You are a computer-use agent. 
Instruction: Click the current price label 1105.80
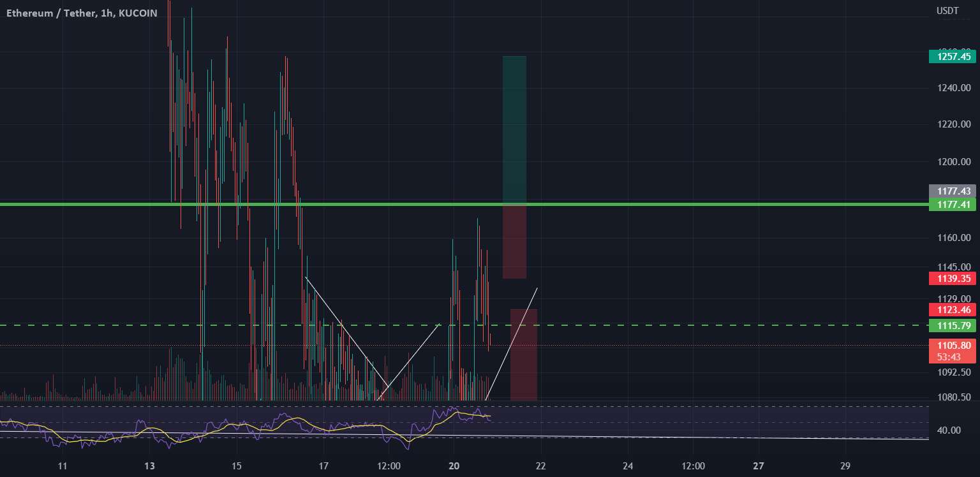[x=953, y=346]
